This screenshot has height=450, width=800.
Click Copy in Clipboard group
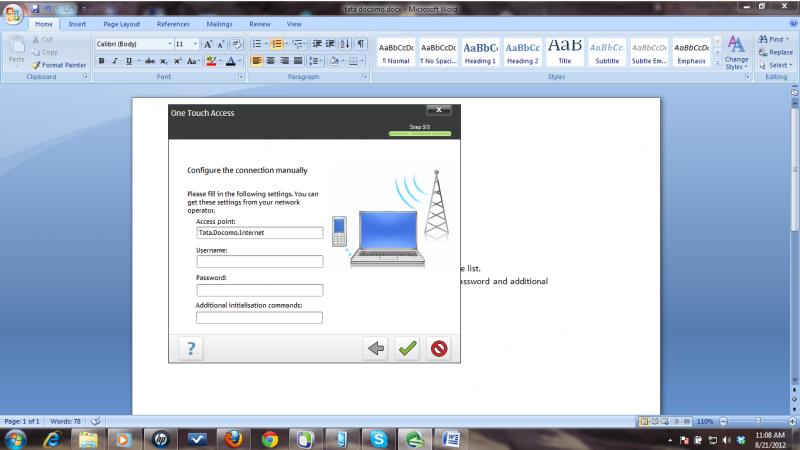[x=45, y=53]
